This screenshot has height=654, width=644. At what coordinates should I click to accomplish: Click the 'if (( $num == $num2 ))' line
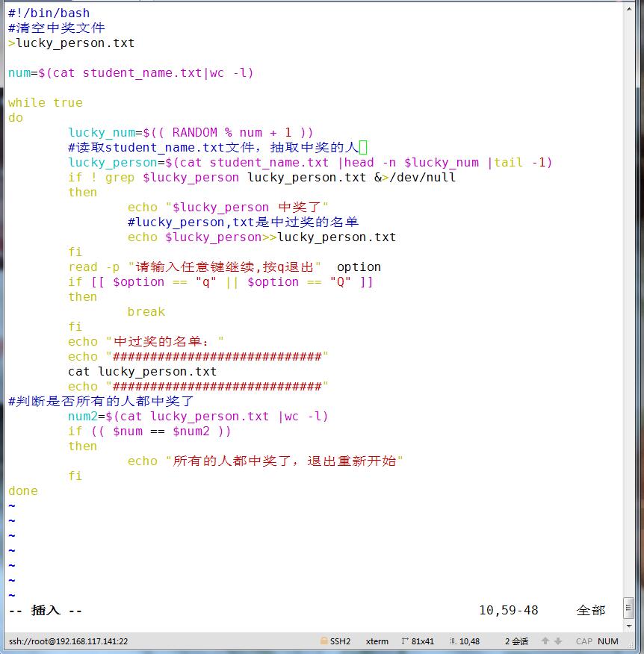click(149, 432)
